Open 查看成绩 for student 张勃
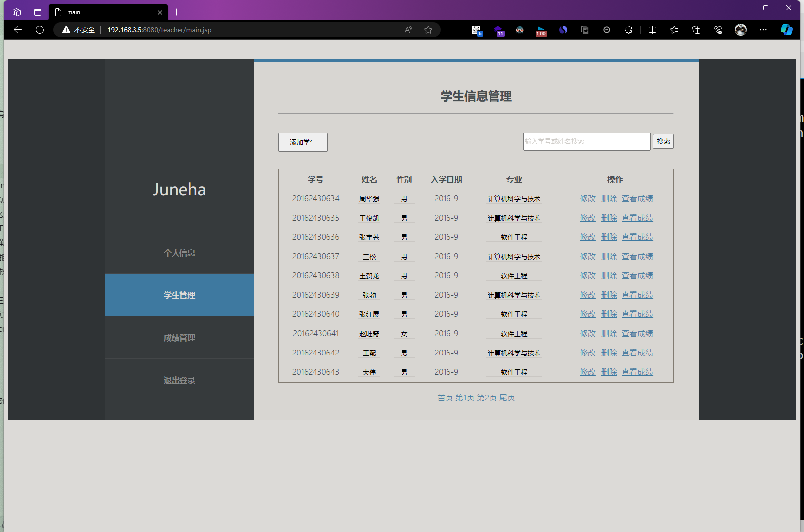Image resolution: width=804 pixels, height=532 pixels. (637, 295)
